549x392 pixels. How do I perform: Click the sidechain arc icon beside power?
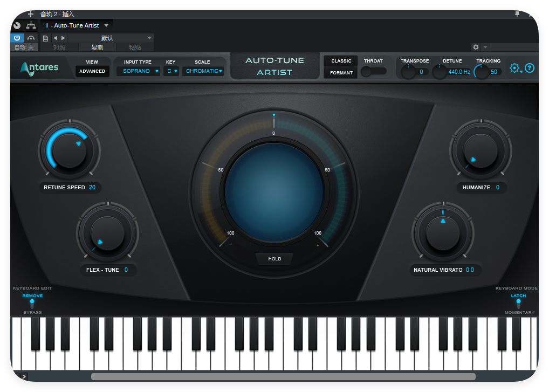31,38
